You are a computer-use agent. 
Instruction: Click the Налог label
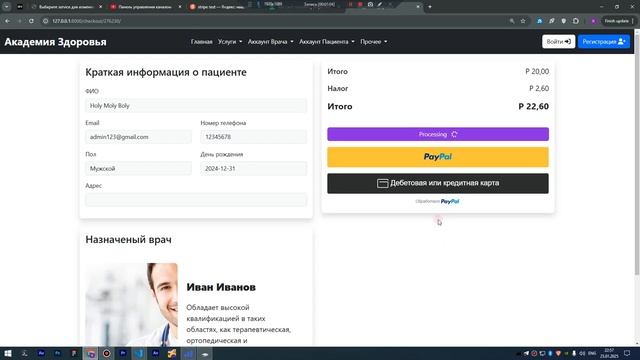click(x=338, y=89)
